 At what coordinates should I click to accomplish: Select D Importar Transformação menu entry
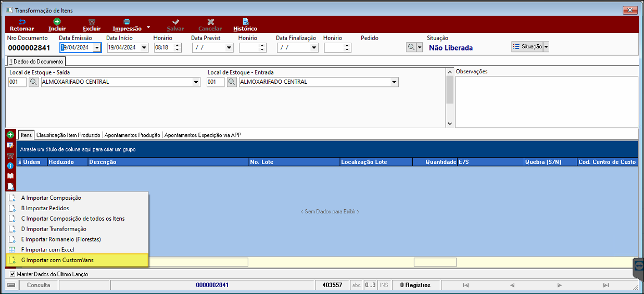point(77,229)
